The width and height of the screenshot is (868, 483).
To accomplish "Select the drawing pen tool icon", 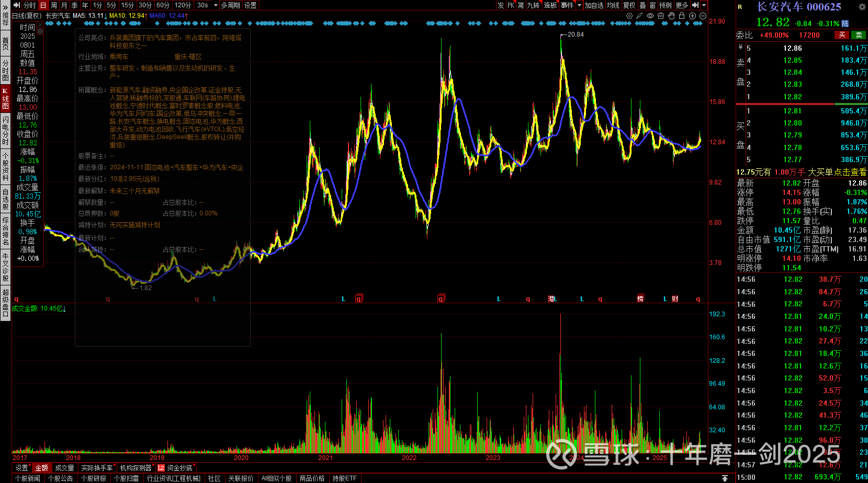I will click(x=639, y=16).
